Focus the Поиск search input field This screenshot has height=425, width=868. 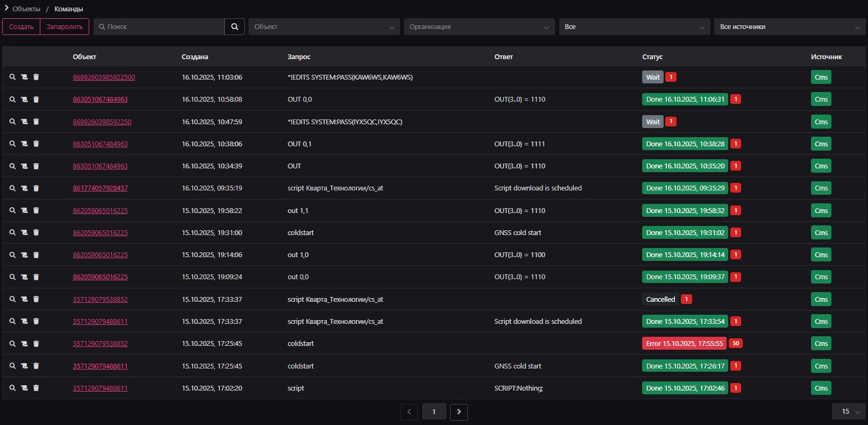(159, 26)
